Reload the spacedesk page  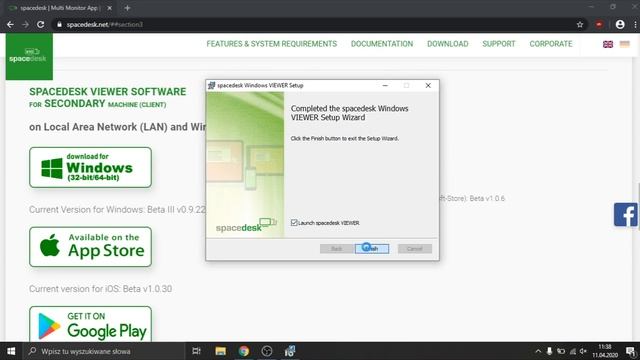pos(40,24)
